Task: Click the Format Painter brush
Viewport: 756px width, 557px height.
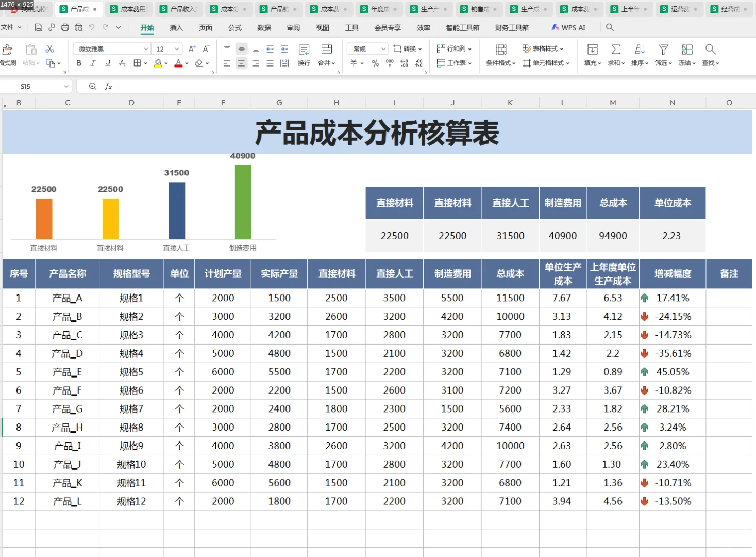Action: 7,50
